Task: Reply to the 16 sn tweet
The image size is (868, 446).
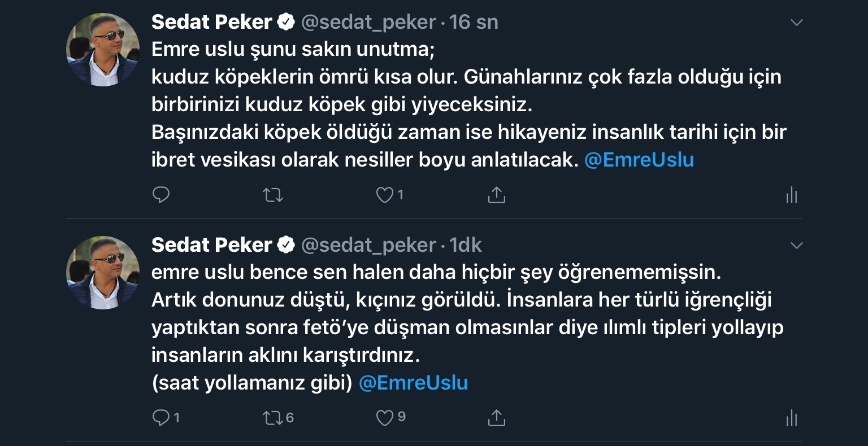Action: (x=161, y=195)
